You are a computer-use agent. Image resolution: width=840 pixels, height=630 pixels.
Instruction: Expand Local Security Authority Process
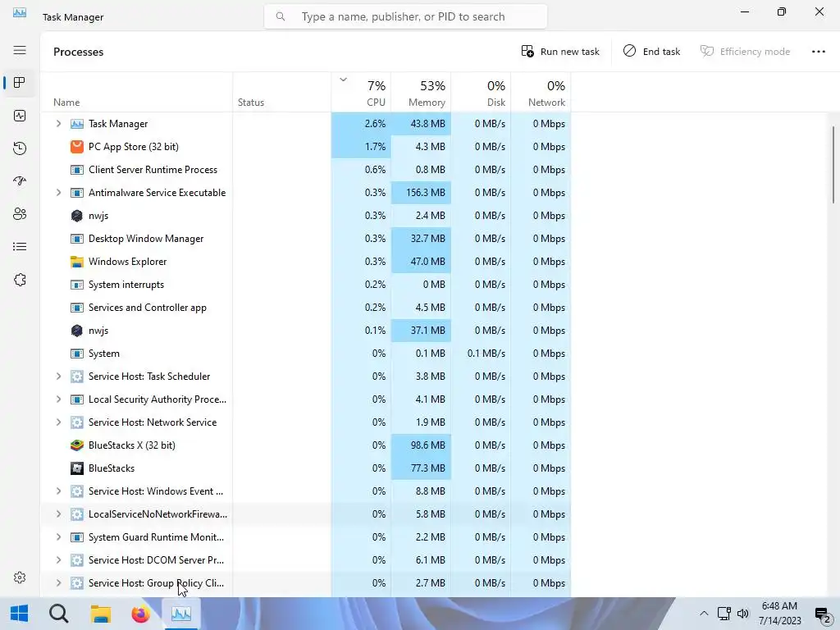[58, 399]
